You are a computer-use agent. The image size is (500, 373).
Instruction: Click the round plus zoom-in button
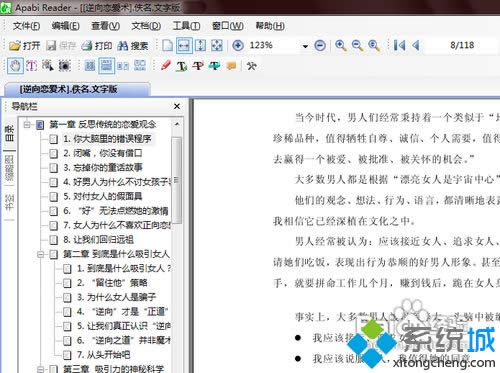[x=238, y=45]
